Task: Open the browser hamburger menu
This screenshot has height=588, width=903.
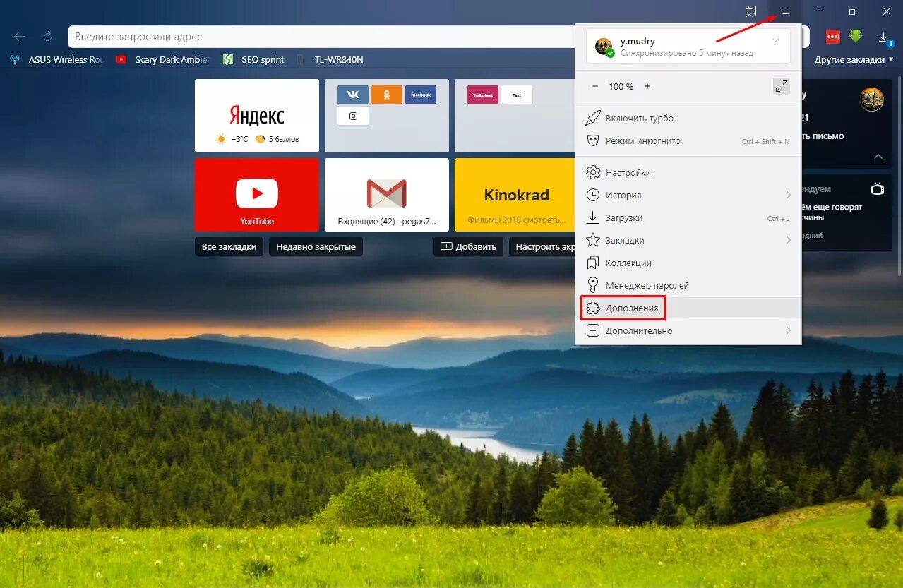Action: coord(784,11)
